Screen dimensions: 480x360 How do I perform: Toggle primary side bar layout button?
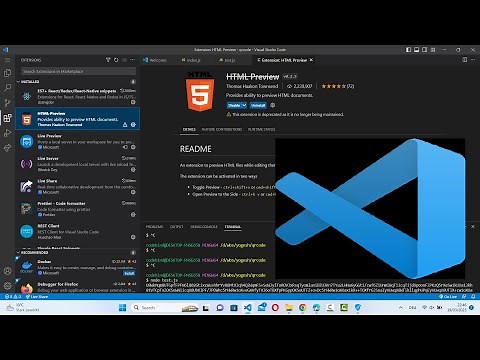pyautogui.click(x=408, y=50)
